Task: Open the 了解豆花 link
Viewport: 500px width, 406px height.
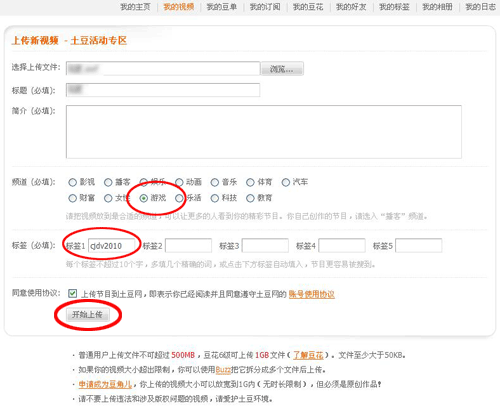Action: coord(308,355)
